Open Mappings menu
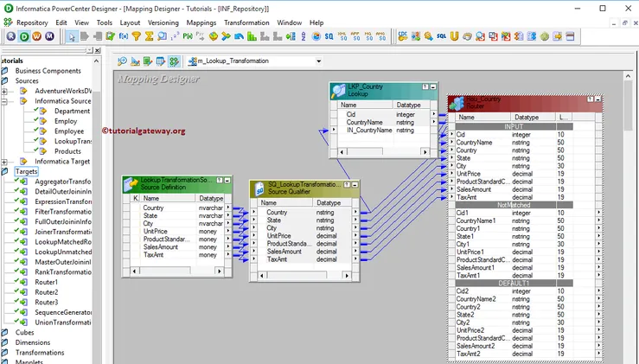This screenshot has height=364, width=639. (x=201, y=22)
